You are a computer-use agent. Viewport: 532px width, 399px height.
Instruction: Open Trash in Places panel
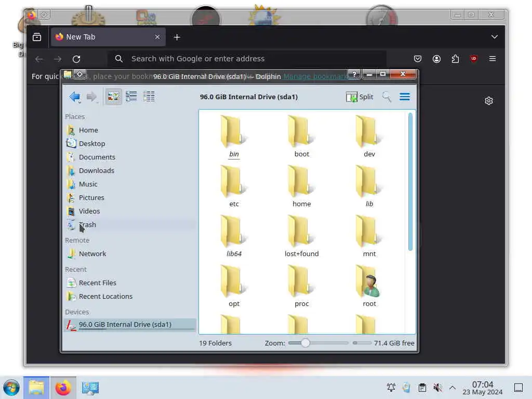[129, 225]
